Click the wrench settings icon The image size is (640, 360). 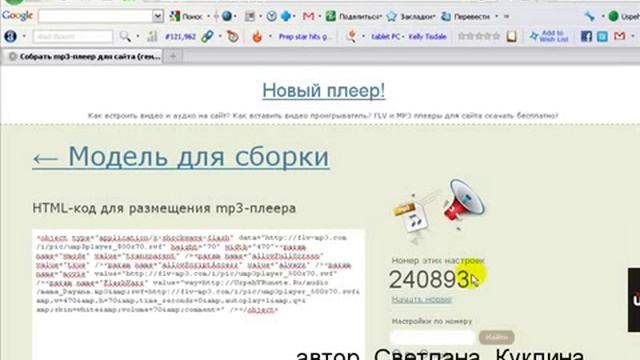coord(590,16)
